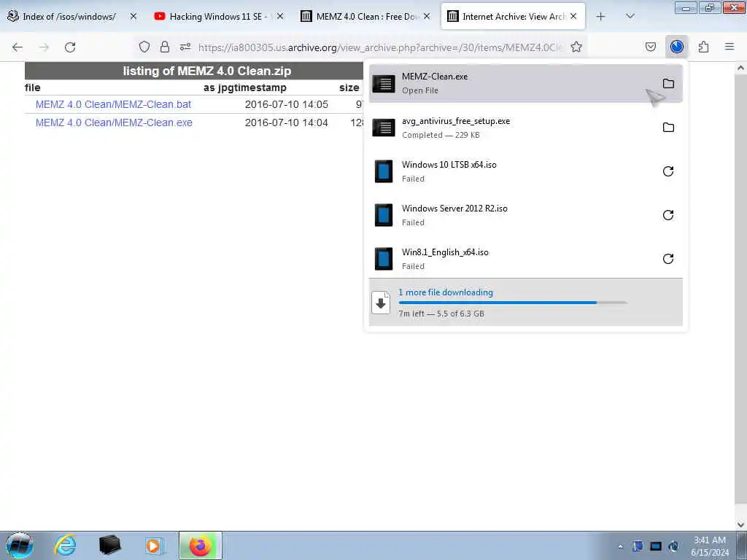This screenshot has height=560, width=747.
Task: Click the 'listing of MEMZ 4.0 Clean.zip' header
Action: point(206,71)
